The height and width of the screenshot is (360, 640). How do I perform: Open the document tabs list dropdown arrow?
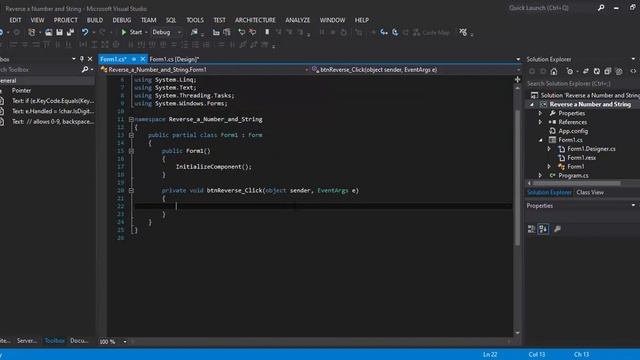coord(518,59)
